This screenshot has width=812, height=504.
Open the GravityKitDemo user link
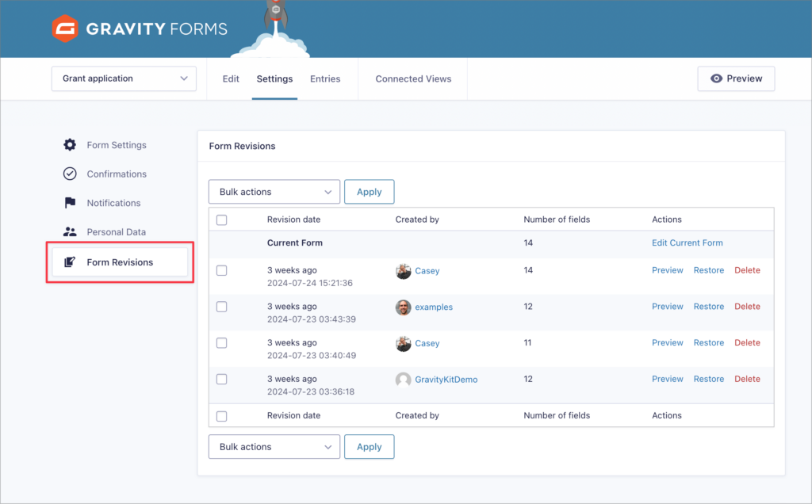point(446,380)
